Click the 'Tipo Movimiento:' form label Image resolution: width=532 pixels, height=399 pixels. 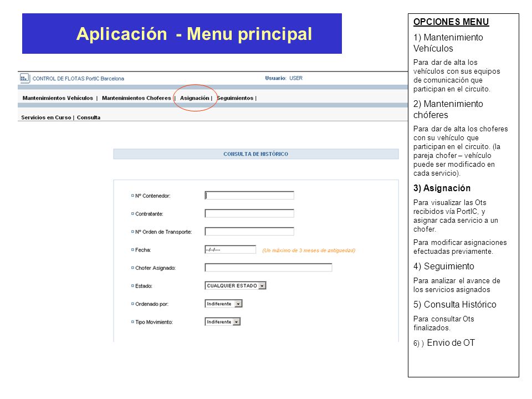[x=154, y=322]
